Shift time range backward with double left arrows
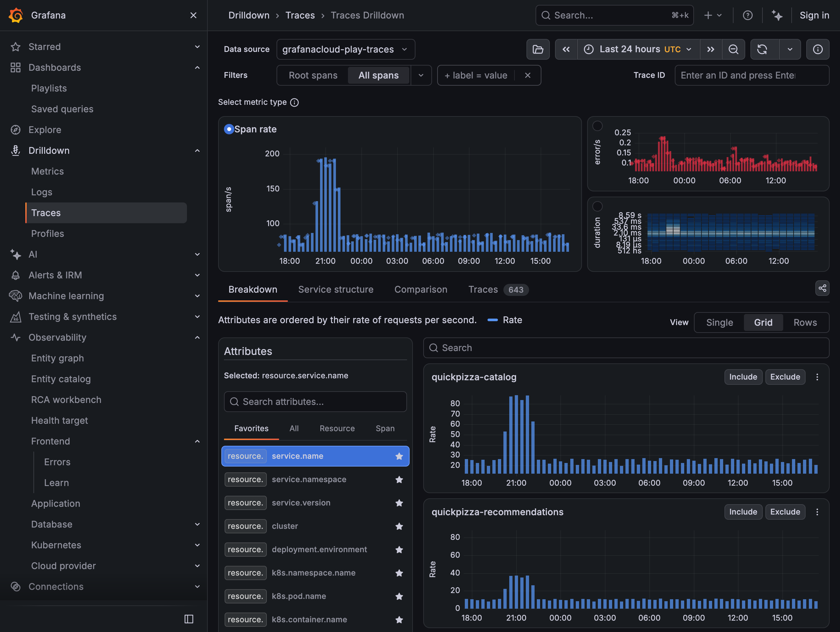The height and width of the screenshot is (632, 840). 566,49
